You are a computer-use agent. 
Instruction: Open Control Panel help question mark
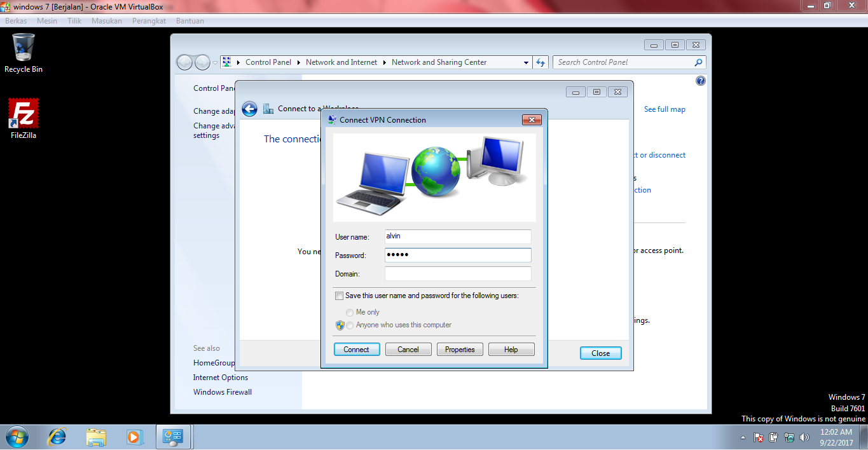coord(701,81)
